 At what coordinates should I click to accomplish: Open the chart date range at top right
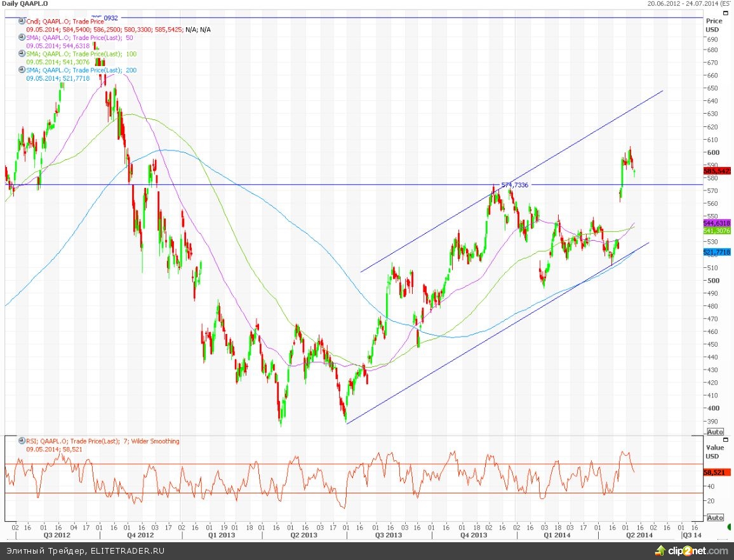(x=690, y=4)
